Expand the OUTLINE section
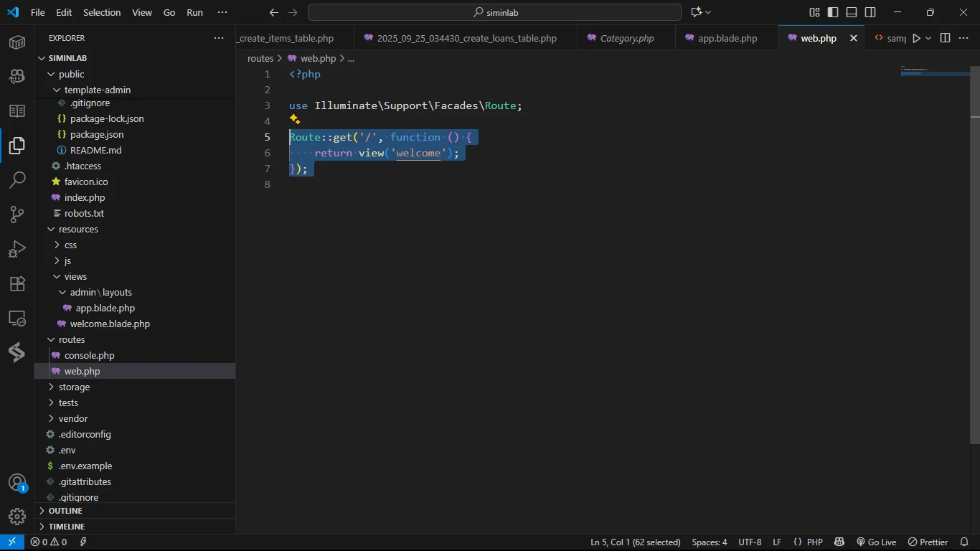Image resolution: width=980 pixels, height=551 pixels. 65,511
